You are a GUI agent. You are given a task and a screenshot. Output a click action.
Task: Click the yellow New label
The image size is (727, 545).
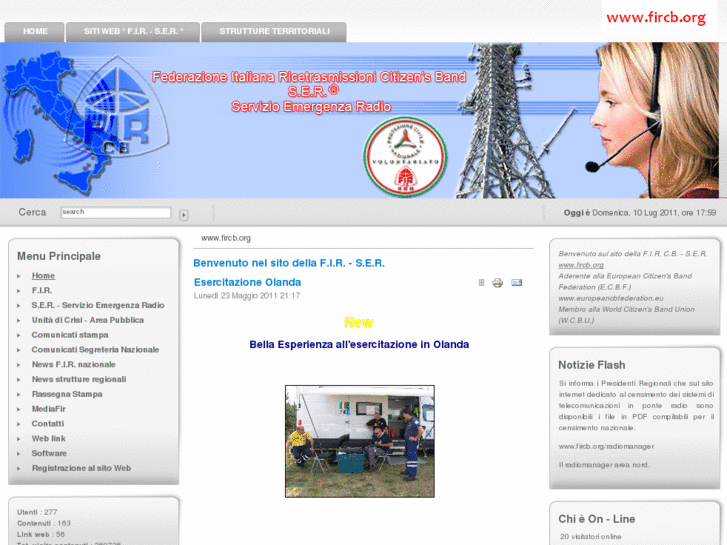[x=359, y=322]
